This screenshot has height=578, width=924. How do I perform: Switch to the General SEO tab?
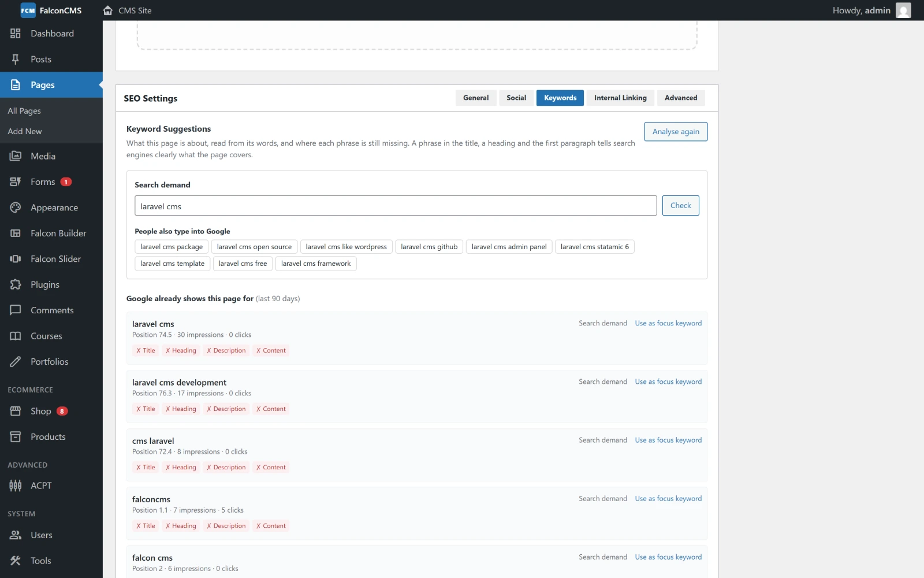click(x=476, y=98)
